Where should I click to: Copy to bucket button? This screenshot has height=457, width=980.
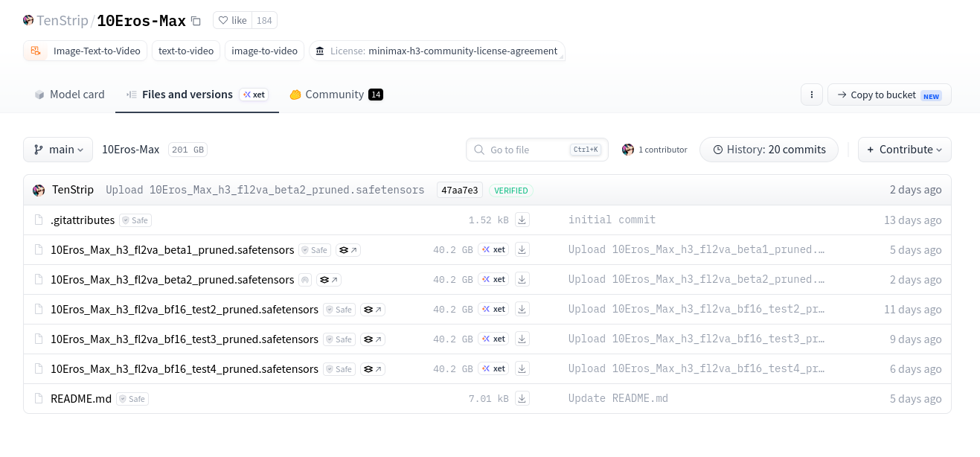[x=889, y=95]
